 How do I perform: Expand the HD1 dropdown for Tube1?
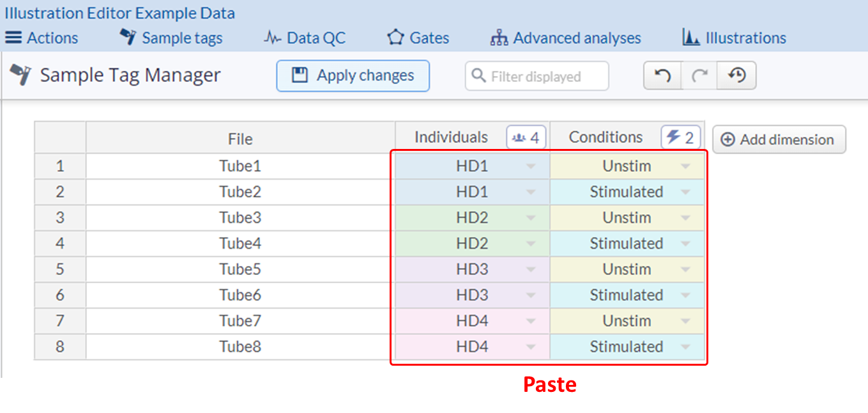530,166
